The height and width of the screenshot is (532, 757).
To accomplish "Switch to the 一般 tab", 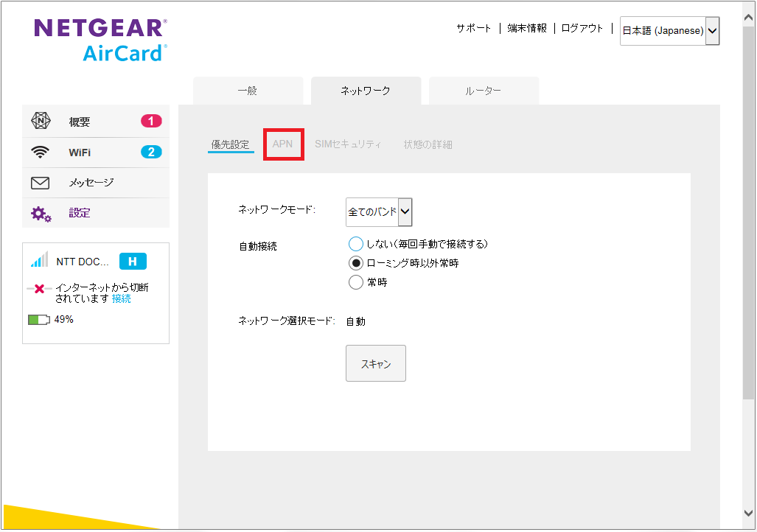I will coord(248,91).
